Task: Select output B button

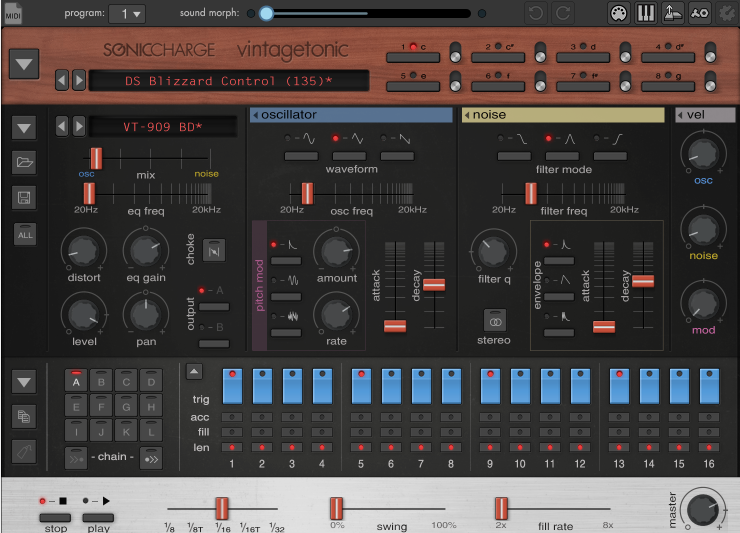Action: point(214,344)
